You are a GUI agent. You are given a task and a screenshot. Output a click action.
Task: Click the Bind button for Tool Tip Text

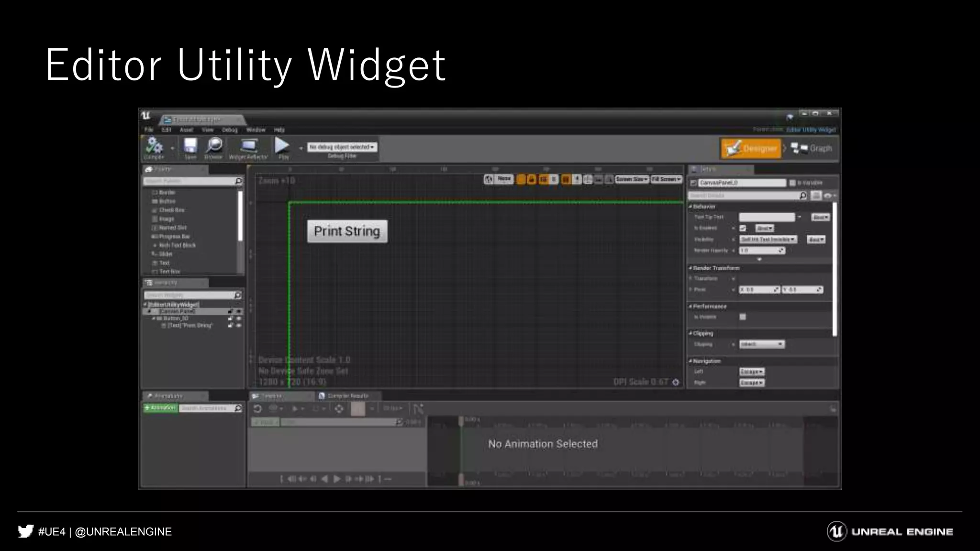point(820,217)
